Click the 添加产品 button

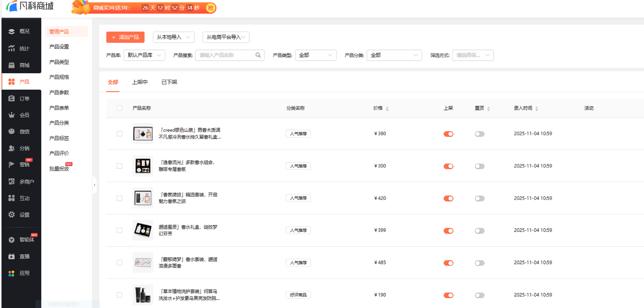coord(125,37)
